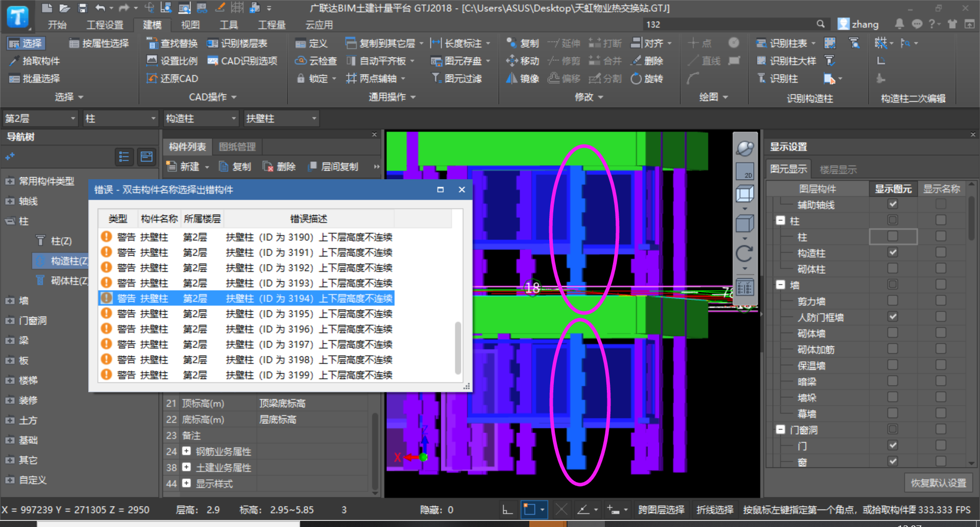Viewport: 980px width, 527px height.
Task: Open 设置比例 scale setting tool
Action: point(172,61)
